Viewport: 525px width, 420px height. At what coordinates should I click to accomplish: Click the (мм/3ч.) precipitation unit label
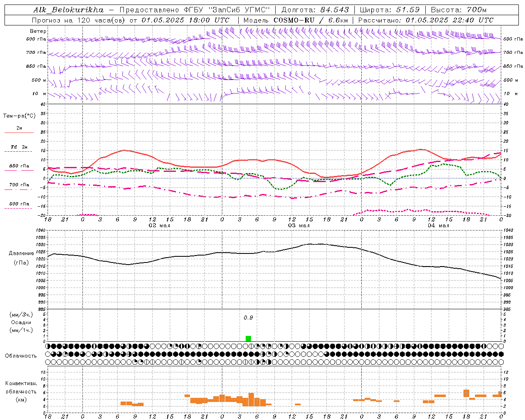21,315
